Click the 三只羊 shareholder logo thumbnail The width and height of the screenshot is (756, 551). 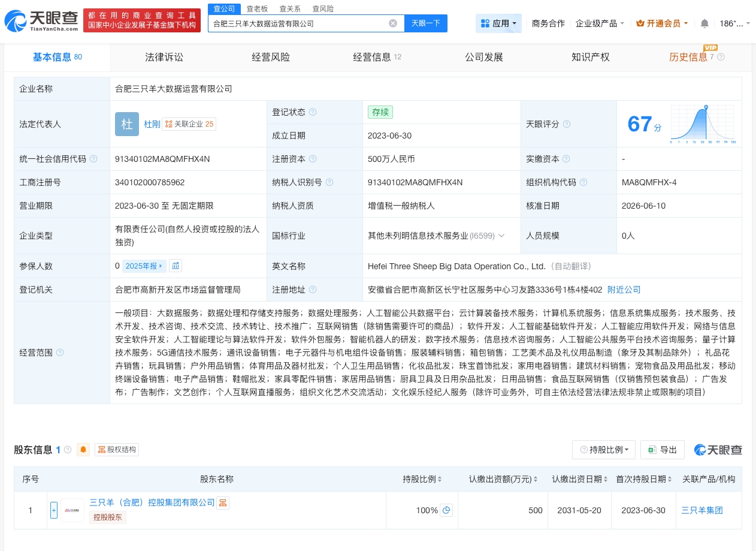[x=72, y=510]
